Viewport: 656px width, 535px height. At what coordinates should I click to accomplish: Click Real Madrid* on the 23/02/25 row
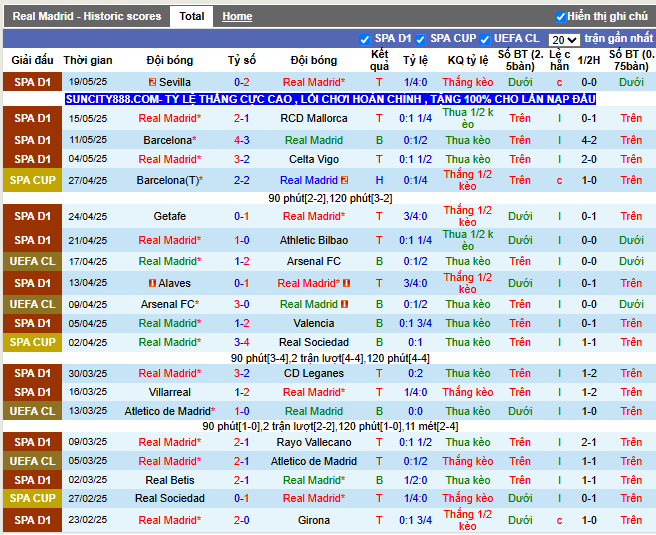169,520
